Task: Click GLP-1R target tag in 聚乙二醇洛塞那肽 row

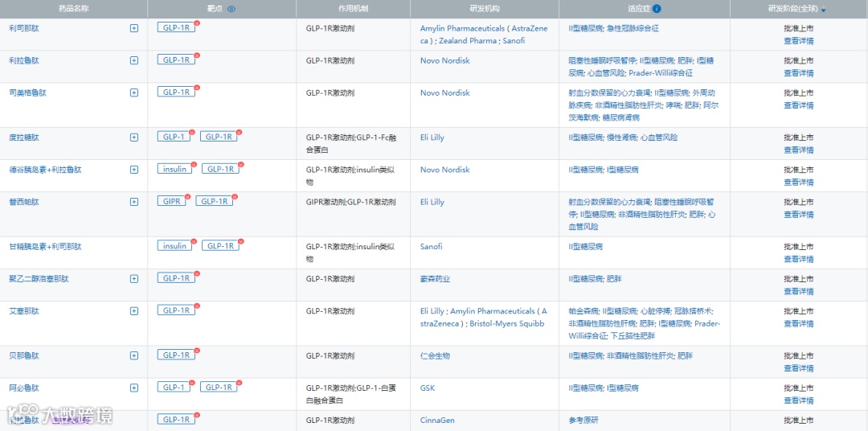Action: 176,278
